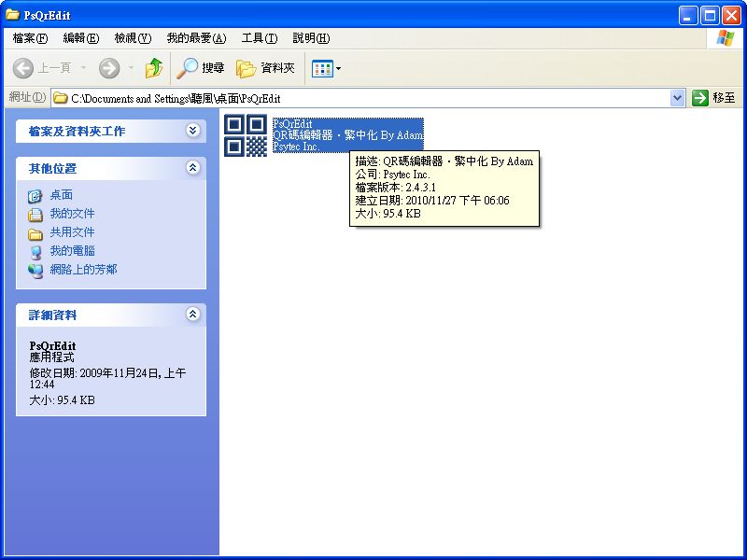The height and width of the screenshot is (560, 747).
Task: Open Forward button history dropdown arrow
Action: (131, 68)
